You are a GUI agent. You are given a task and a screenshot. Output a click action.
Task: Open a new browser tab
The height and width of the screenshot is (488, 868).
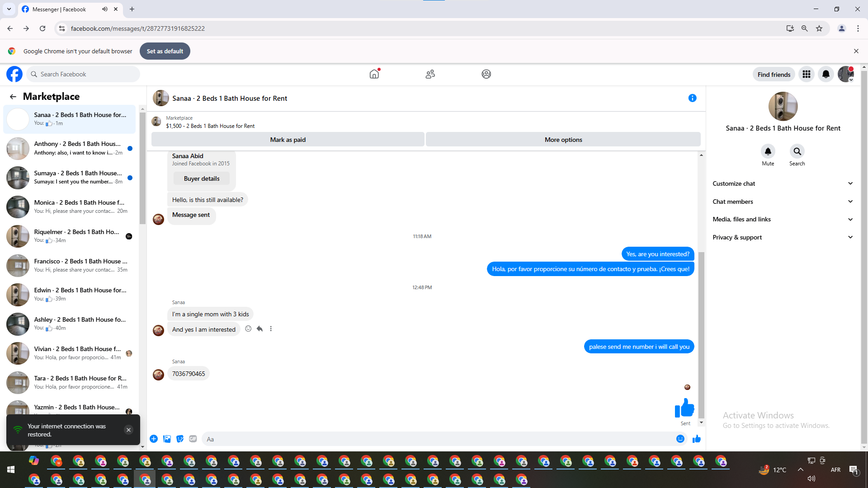[x=132, y=9]
